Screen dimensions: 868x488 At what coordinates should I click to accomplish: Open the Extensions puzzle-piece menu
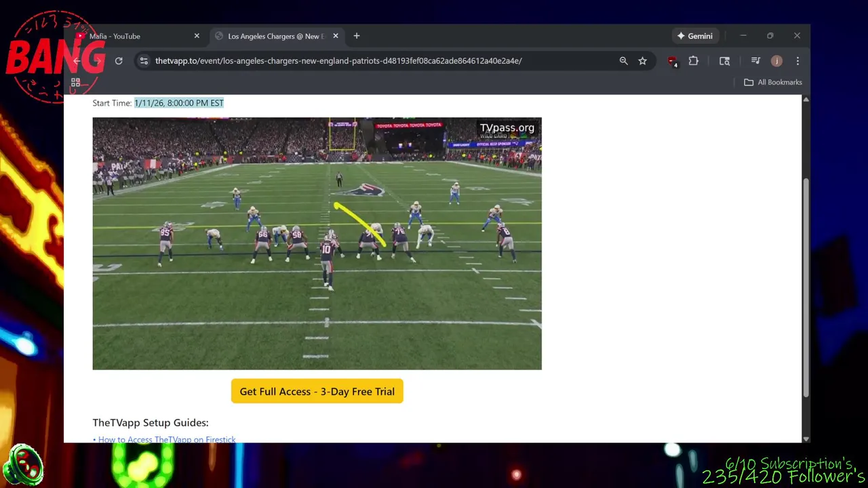coord(693,61)
